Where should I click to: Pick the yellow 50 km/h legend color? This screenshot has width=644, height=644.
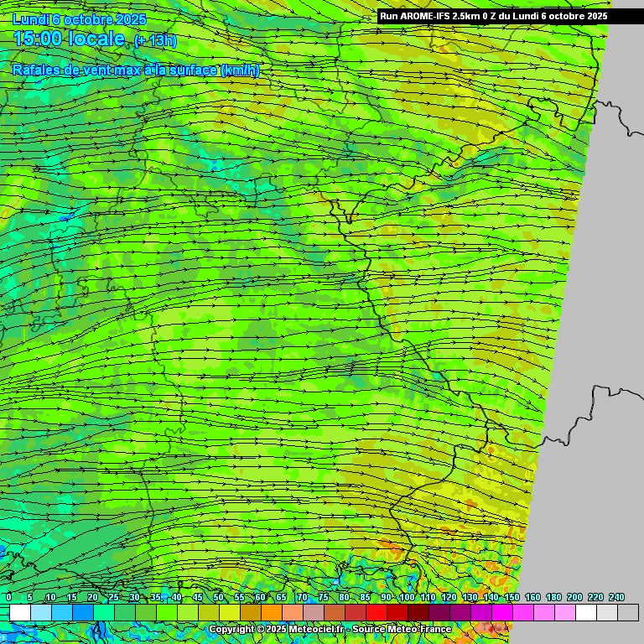coord(229,613)
